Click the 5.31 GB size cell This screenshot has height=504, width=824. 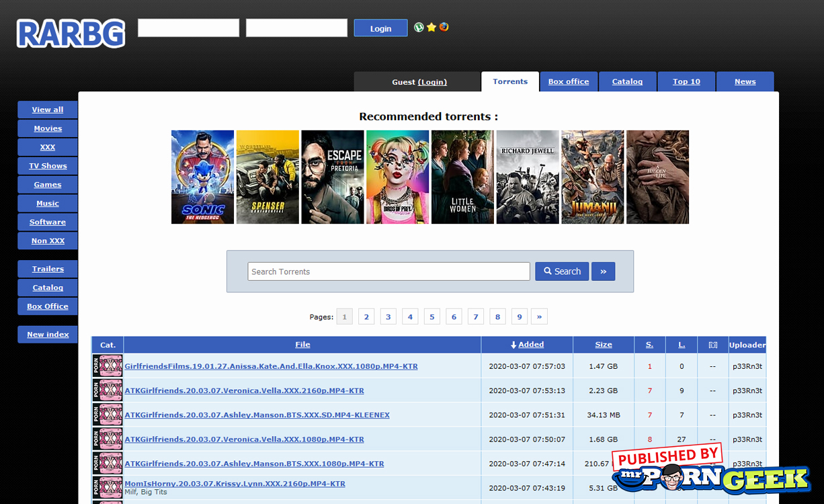(x=603, y=487)
